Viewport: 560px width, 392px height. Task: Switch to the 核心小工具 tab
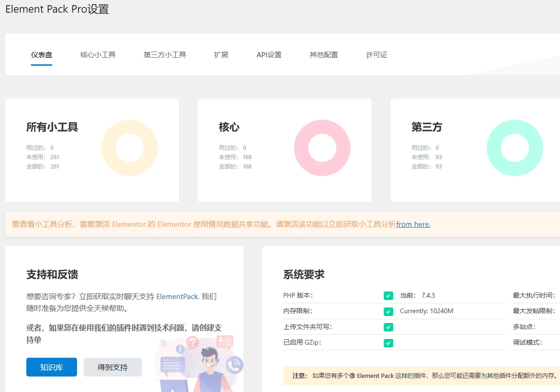[97, 54]
